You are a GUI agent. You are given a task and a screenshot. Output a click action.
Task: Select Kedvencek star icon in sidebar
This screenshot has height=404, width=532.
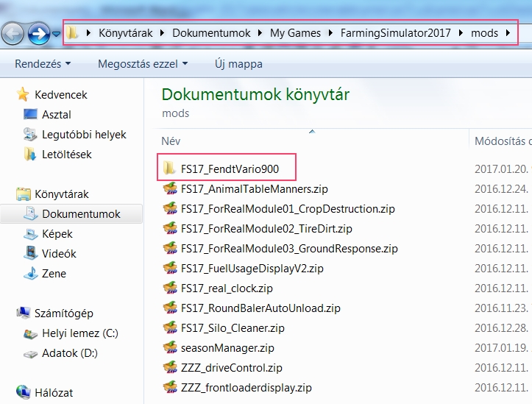point(23,94)
